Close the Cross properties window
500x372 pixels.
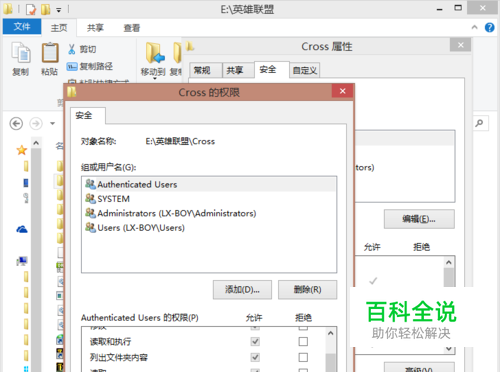[x=460, y=45]
